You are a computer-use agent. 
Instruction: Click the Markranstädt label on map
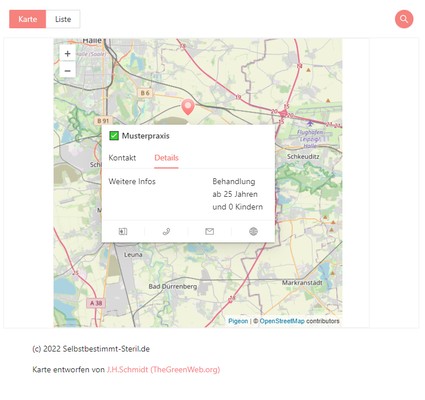pos(302,283)
